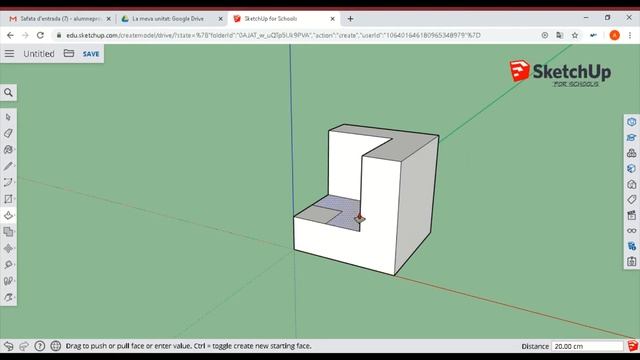The width and height of the screenshot is (640, 360).
Task: Open the orange profile avatar
Action: [614, 36]
